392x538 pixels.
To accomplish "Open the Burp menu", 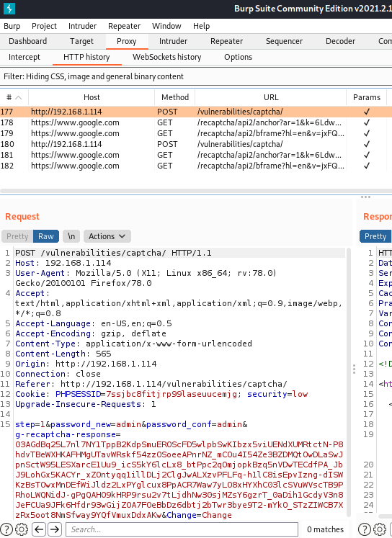I will 12,26.
